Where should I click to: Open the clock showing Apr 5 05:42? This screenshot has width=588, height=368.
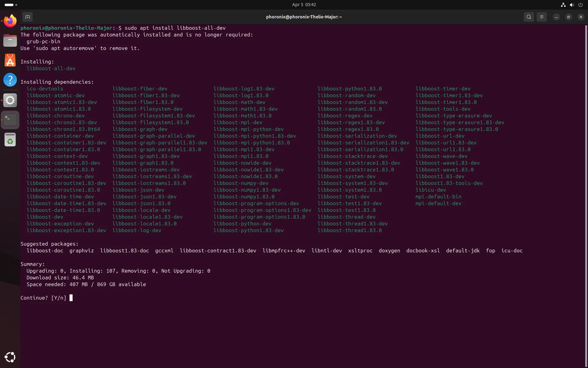(x=304, y=5)
